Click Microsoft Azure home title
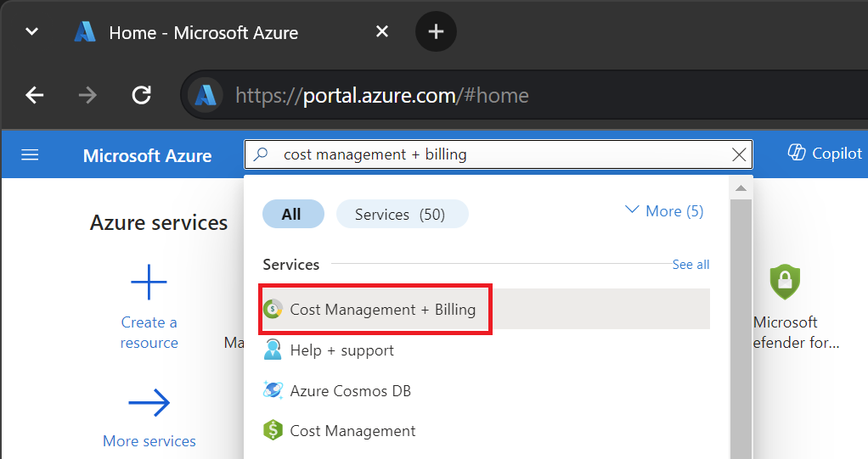Image resolution: width=868 pixels, height=459 pixels. [x=147, y=155]
